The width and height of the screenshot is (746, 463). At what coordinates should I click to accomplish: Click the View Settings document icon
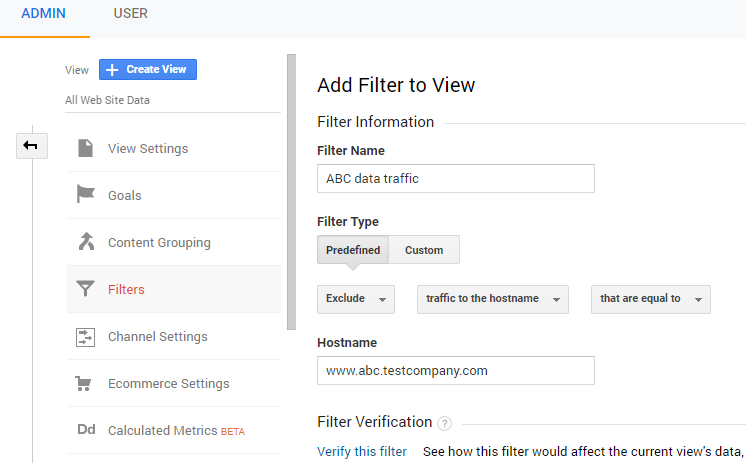86,148
